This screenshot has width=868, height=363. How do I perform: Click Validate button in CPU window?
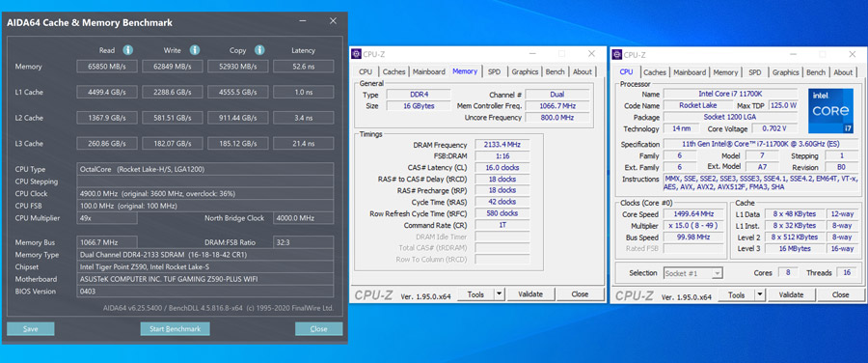click(x=791, y=294)
